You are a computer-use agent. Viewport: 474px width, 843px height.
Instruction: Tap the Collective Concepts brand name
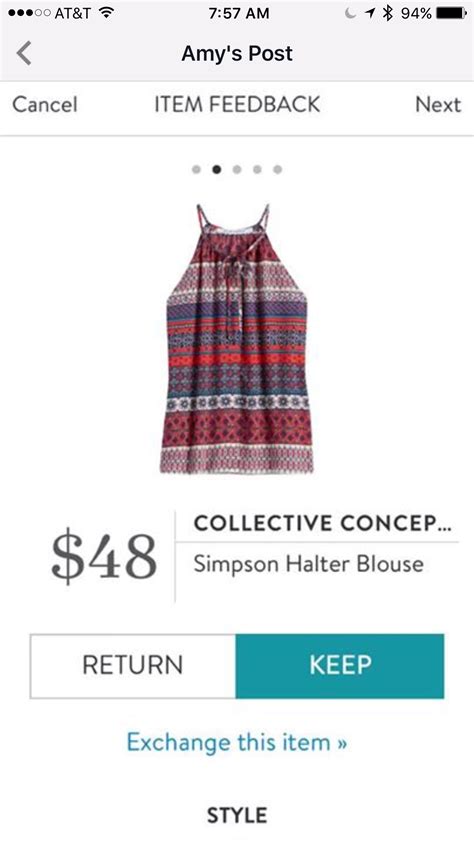tap(323, 523)
